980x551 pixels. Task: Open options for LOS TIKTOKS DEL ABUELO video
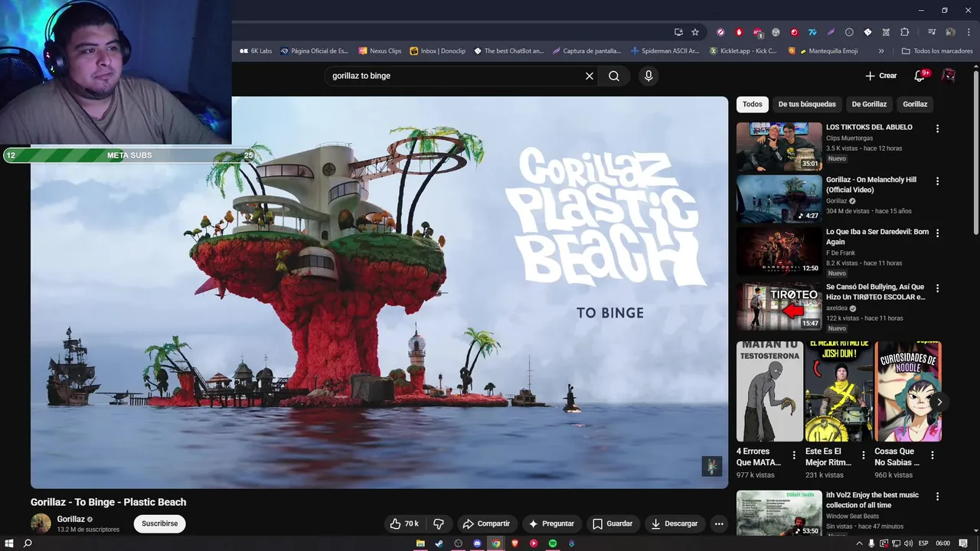[937, 129]
